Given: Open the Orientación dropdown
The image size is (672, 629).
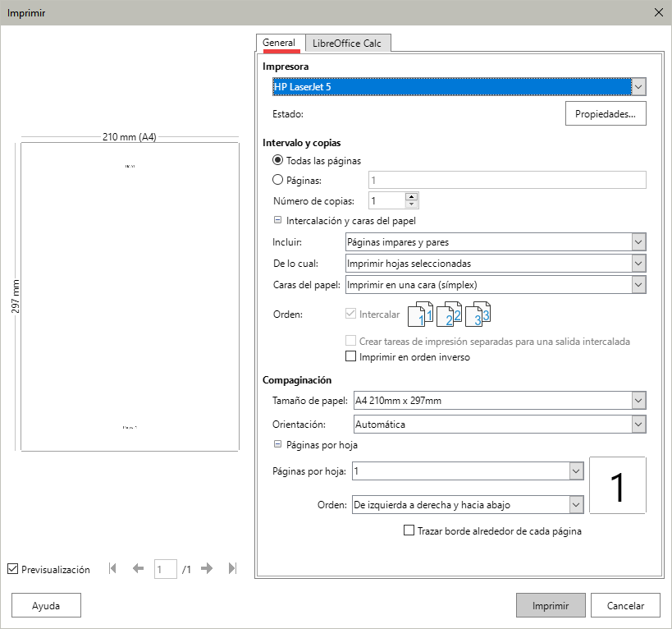Looking at the screenshot, I should (x=639, y=425).
